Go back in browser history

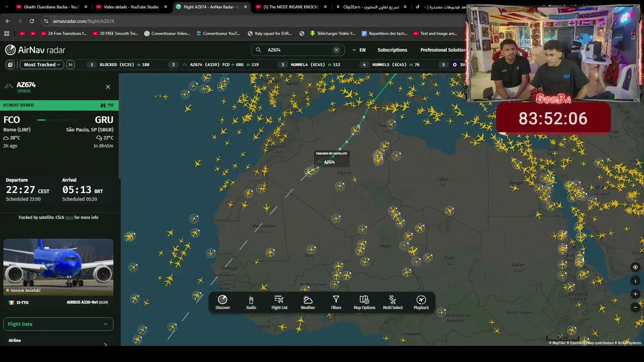tap(8, 21)
